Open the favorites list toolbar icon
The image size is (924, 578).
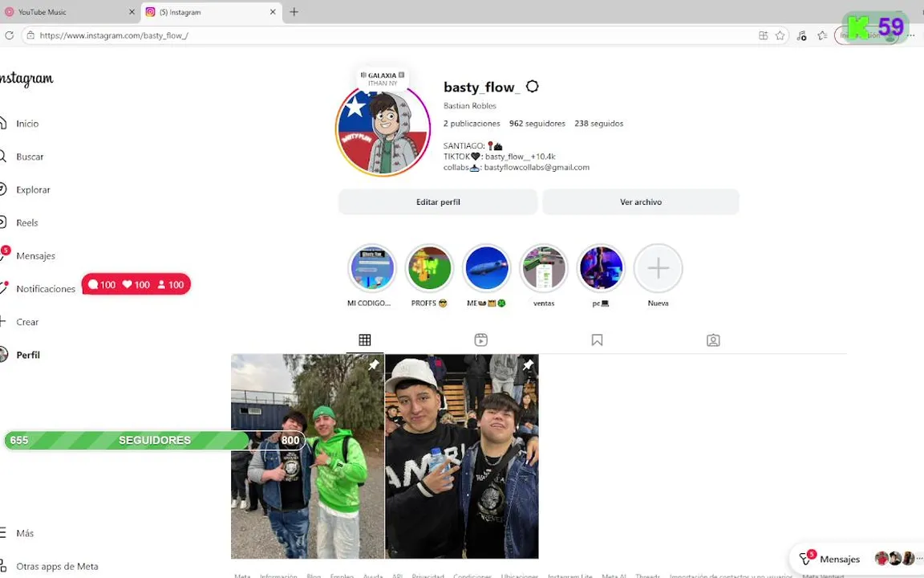click(x=823, y=35)
